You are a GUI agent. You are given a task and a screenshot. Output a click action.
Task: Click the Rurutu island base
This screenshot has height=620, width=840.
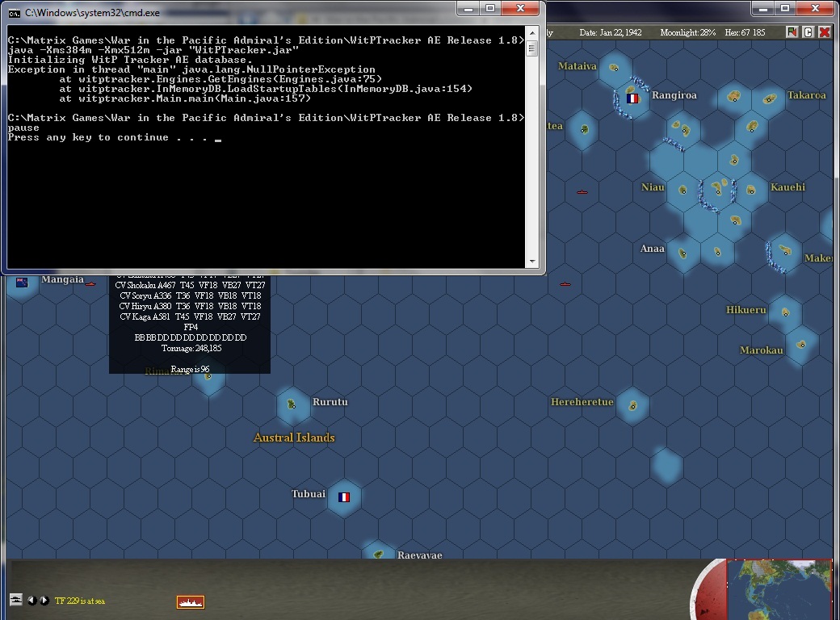pyautogui.click(x=292, y=404)
